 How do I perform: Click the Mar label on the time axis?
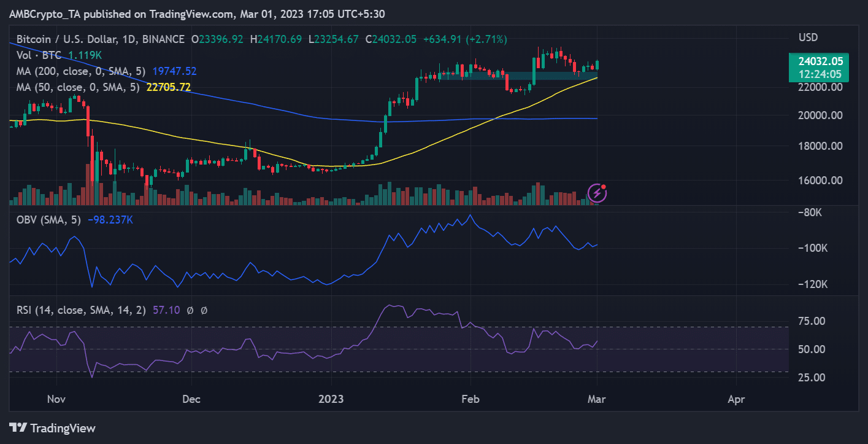point(596,399)
